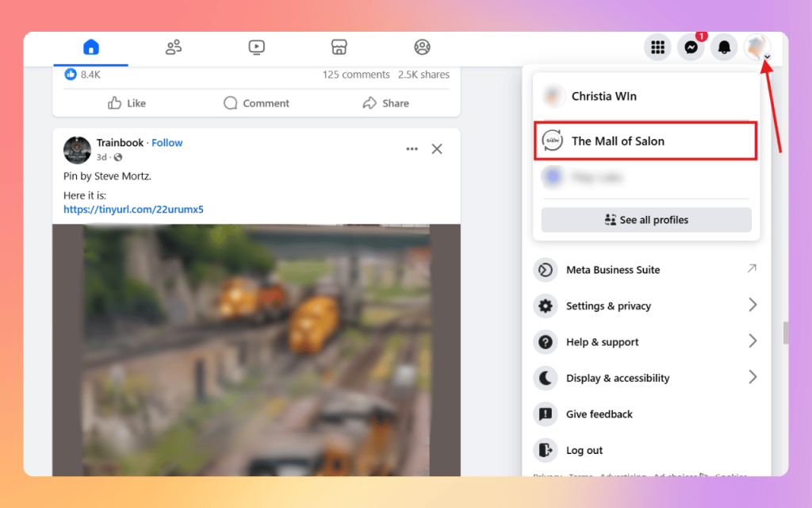
Task: Open Messenger chats
Action: coord(691,48)
